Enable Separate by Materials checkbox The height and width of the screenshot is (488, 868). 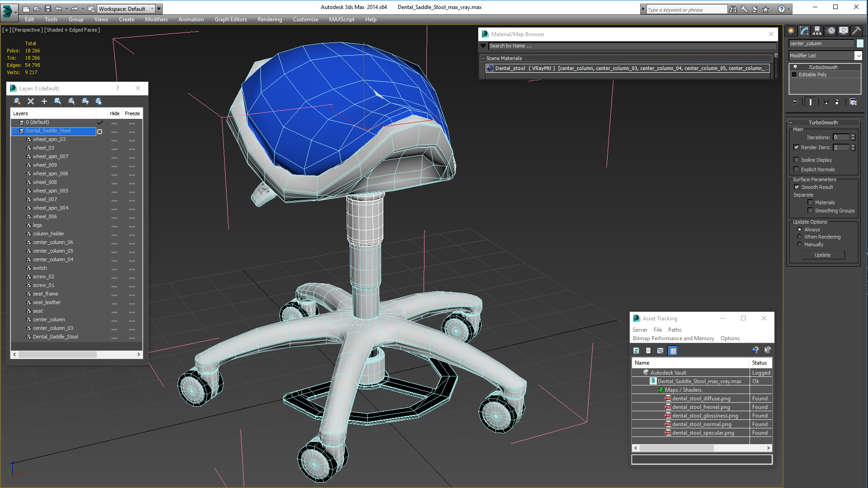tap(811, 202)
